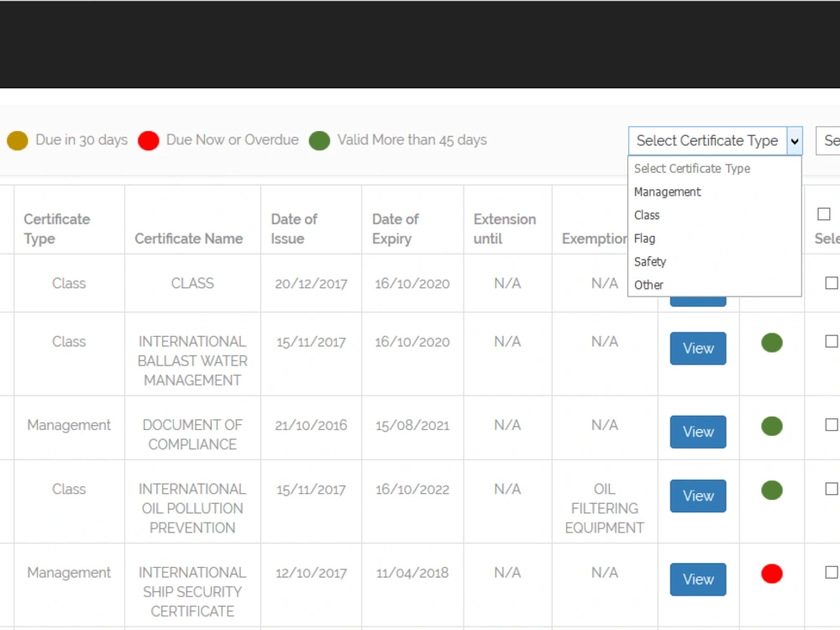Choose Other from certificate type list
Screen dimensions: 840x630
coord(648,285)
